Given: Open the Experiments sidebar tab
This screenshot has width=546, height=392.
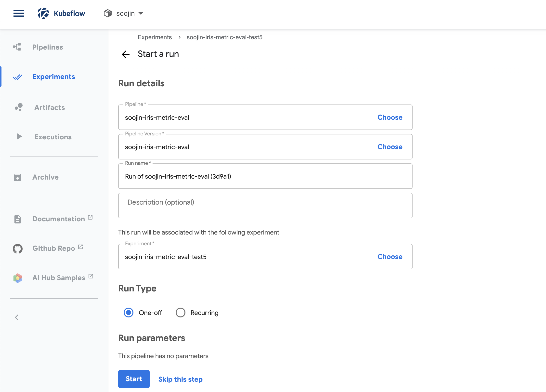Looking at the screenshot, I should (53, 77).
